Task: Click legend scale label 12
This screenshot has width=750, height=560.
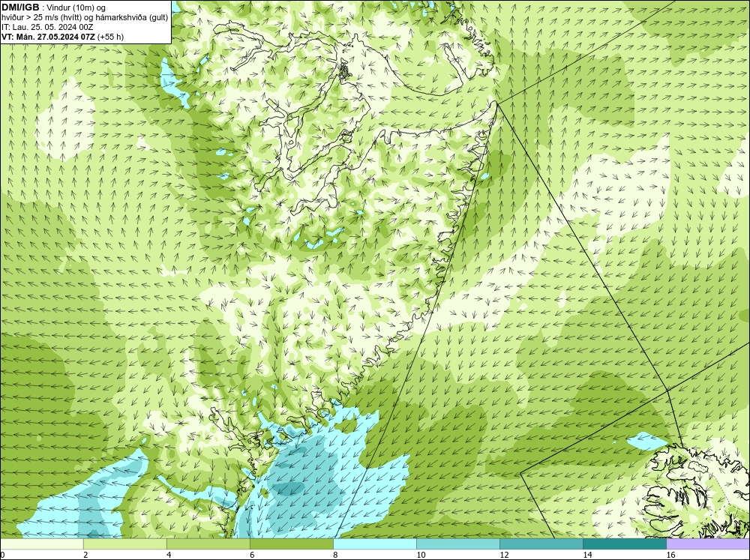Action: point(504,555)
